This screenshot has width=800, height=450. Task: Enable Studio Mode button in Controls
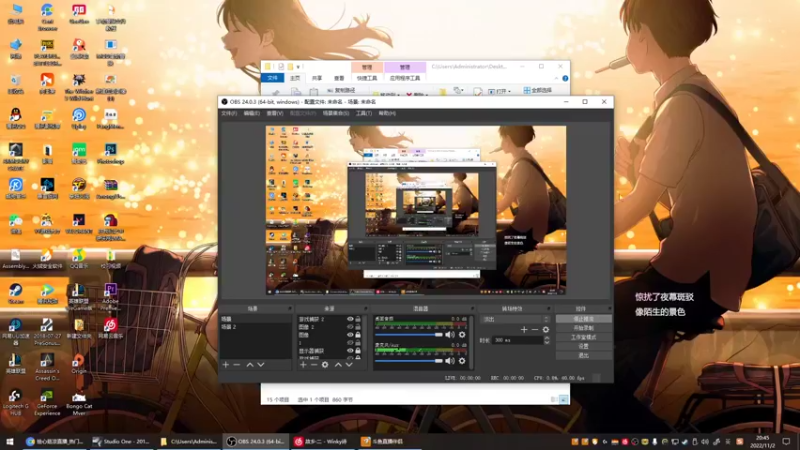tap(584, 337)
